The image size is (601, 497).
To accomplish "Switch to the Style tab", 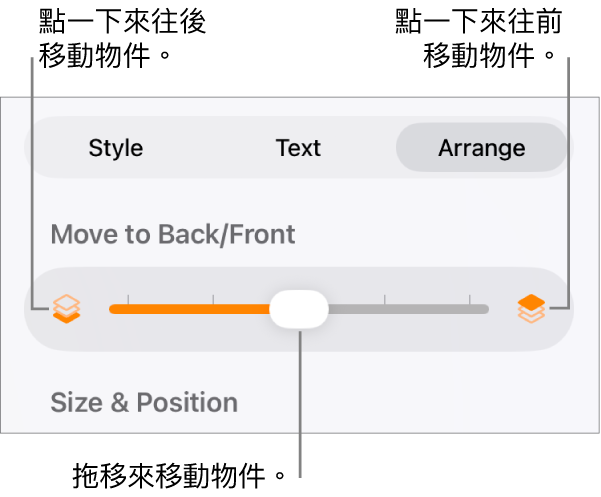I will (x=116, y=149).
